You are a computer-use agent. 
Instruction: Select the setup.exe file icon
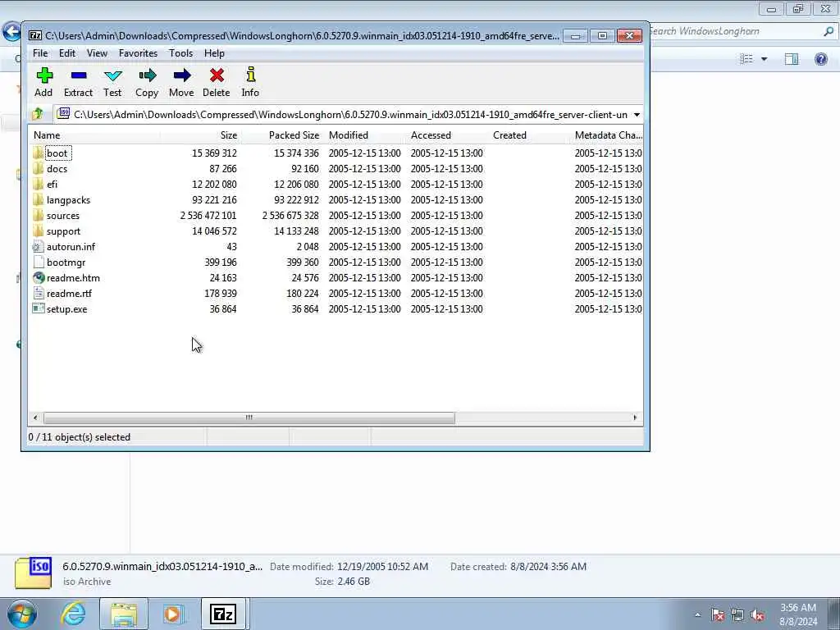coord(38,308)
